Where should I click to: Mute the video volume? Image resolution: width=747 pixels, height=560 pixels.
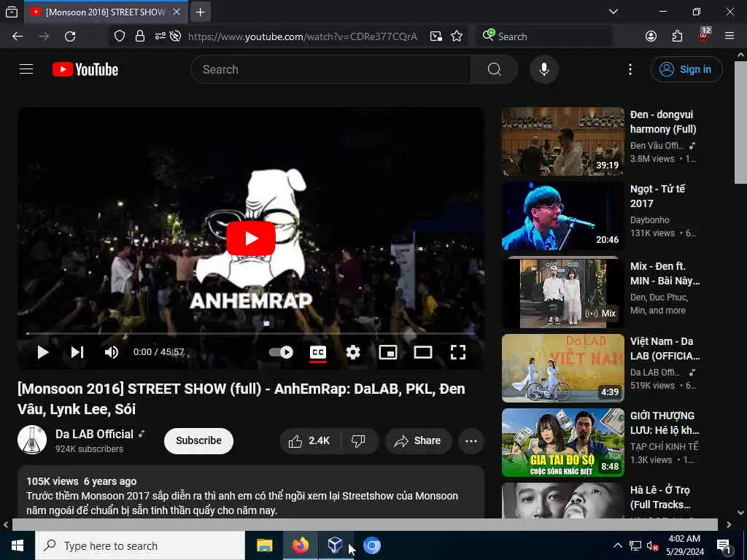pyautogui.click(x=112, y=352)
